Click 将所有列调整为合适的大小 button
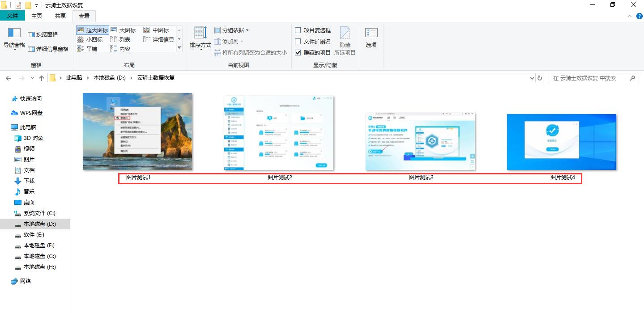Image resolution: width=644 pixels, height=313 pixels. (250, 52)
